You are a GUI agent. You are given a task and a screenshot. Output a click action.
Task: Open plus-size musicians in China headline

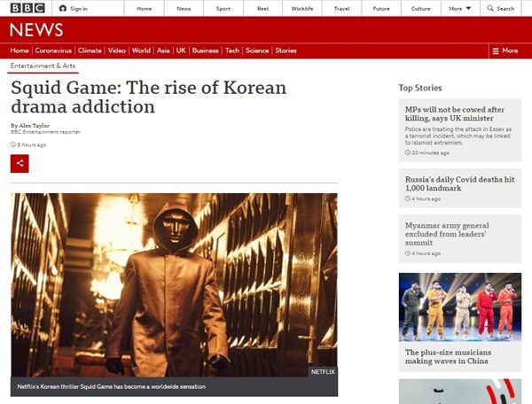[448, 356]
